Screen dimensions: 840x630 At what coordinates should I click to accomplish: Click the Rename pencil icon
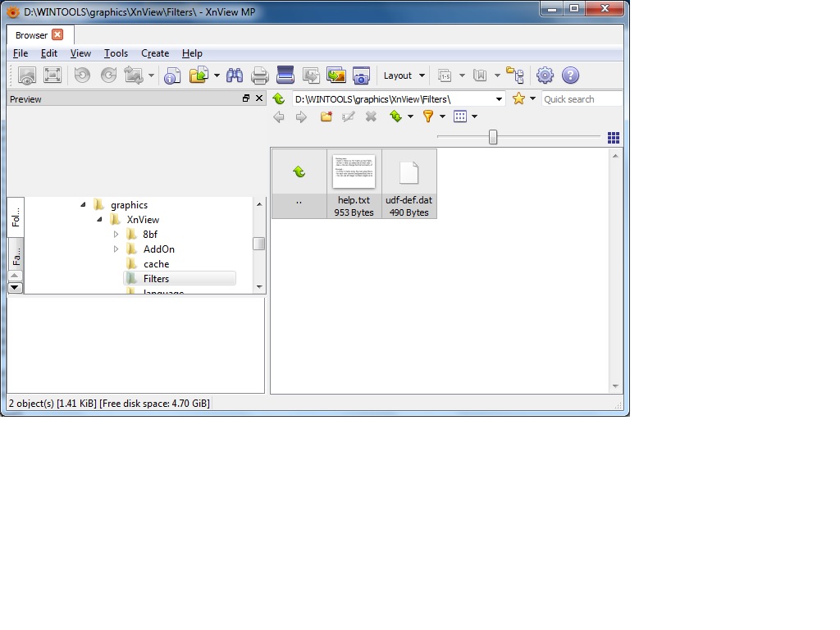click(348, 116)
